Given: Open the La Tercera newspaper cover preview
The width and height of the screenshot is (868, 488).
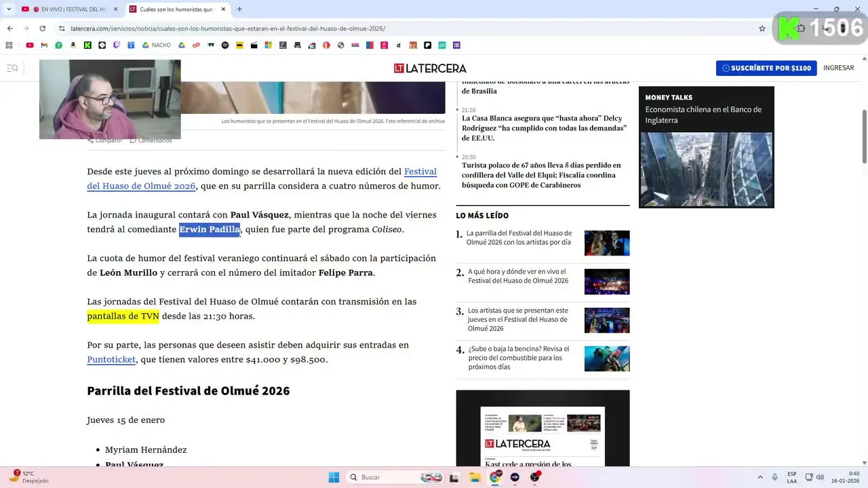Looking at the screenshot, I should pos(542,436).
